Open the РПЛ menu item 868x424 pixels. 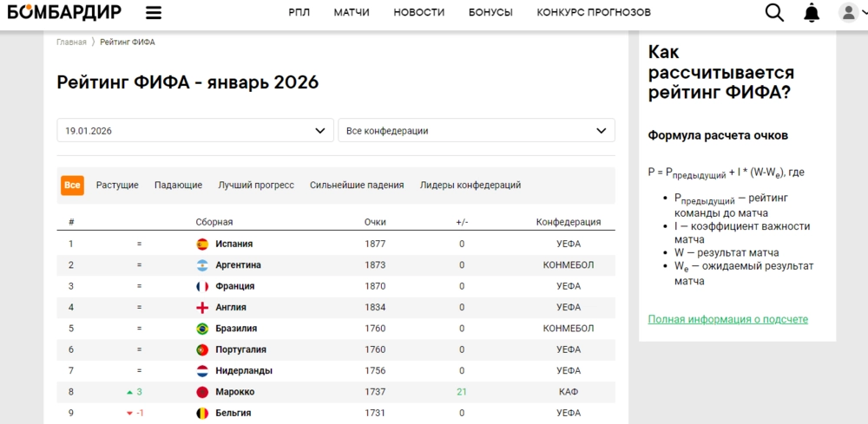coord(299,12)
